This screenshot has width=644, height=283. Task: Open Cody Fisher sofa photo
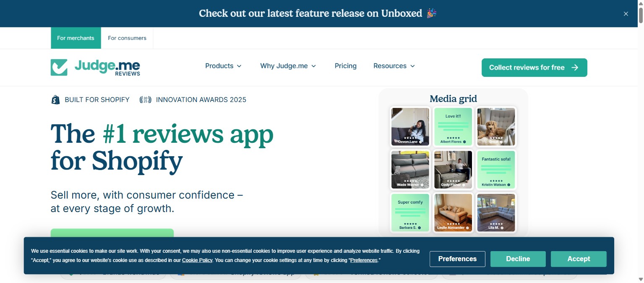[x=453, y=170]
